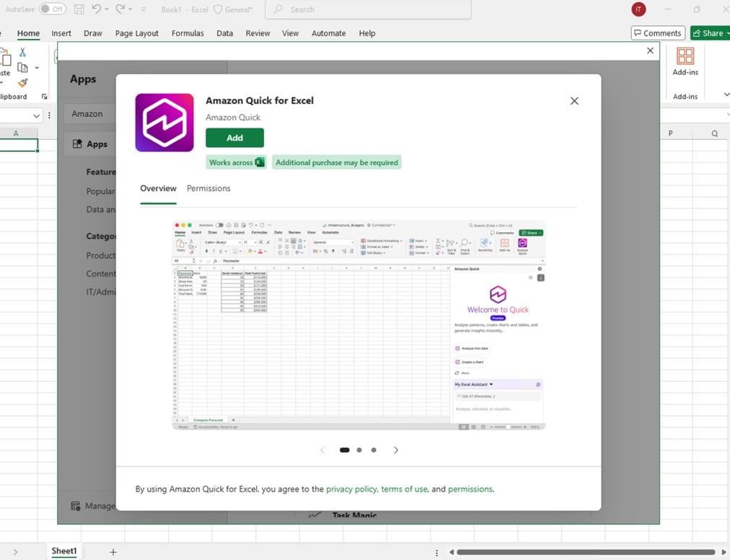Open the Insert ribbon tab

click(x=61, y=33)
